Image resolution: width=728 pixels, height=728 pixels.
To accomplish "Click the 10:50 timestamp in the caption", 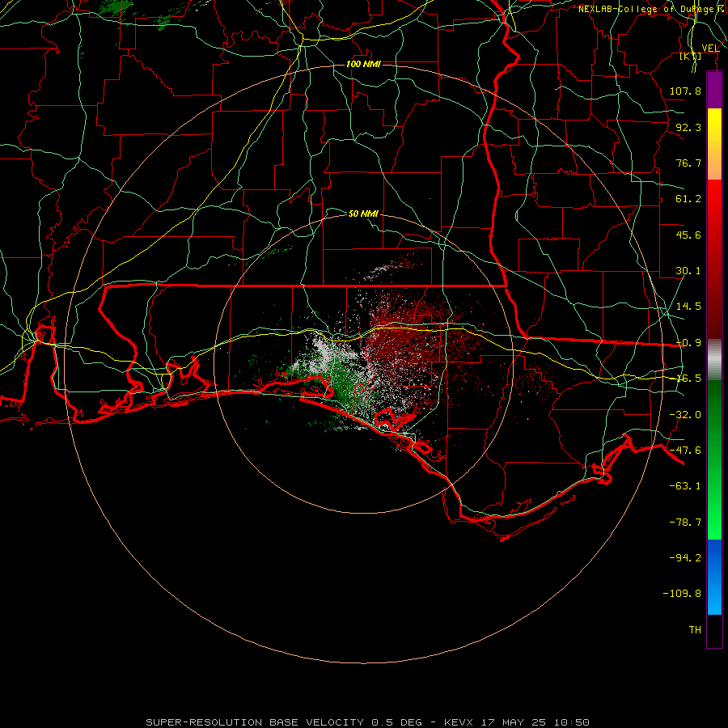I will tap(572, 722).
